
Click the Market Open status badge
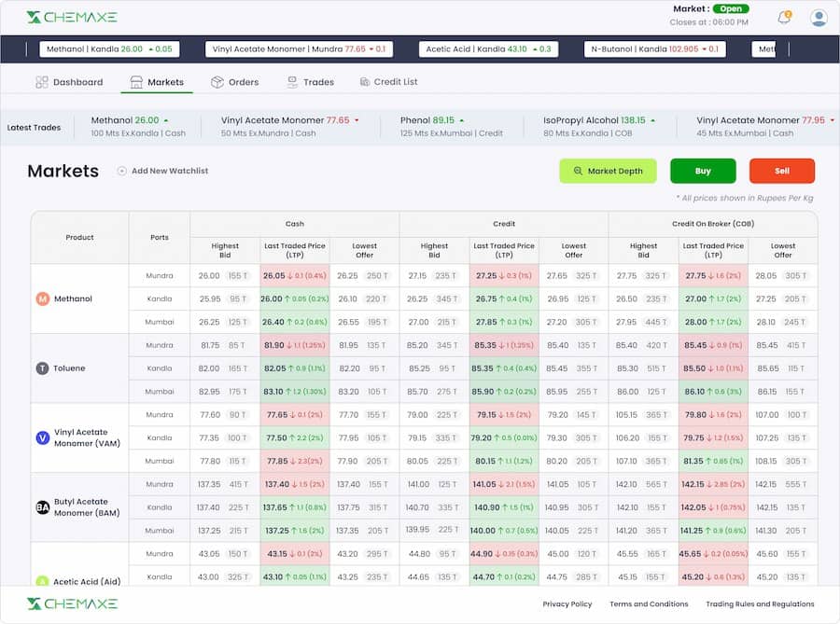coord(731,9)
